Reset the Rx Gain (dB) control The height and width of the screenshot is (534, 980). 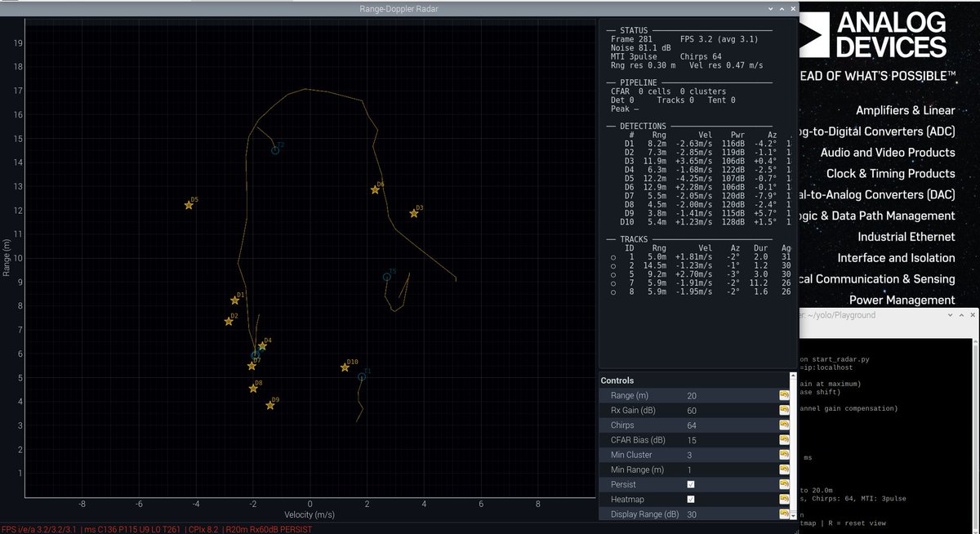[784, 410]
